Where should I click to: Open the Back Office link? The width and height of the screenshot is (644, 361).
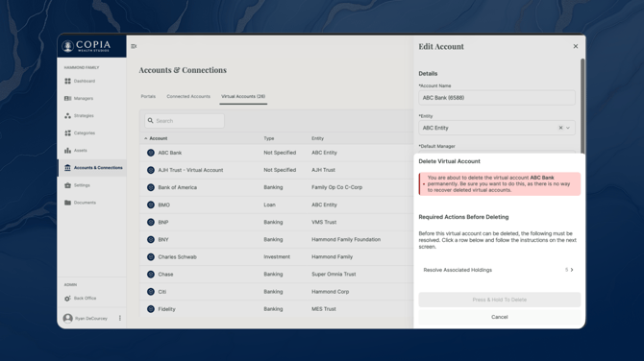(85, 299)
